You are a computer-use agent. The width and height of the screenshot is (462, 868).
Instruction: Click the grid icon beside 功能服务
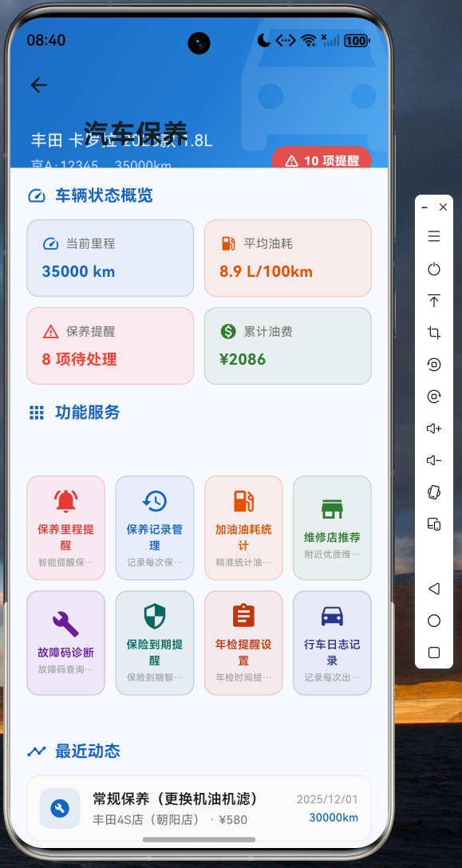37,412
